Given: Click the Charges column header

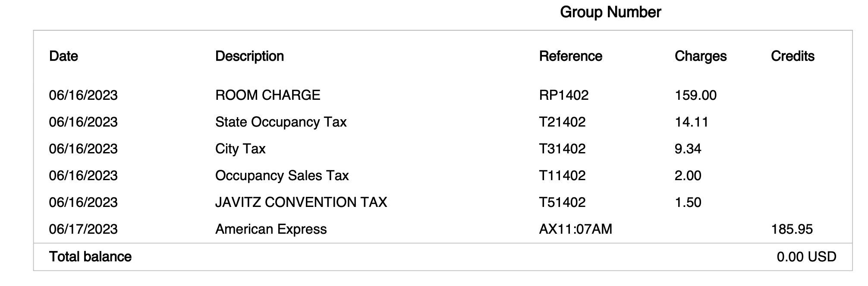Looking at the screenshot, I should (700, 56).
